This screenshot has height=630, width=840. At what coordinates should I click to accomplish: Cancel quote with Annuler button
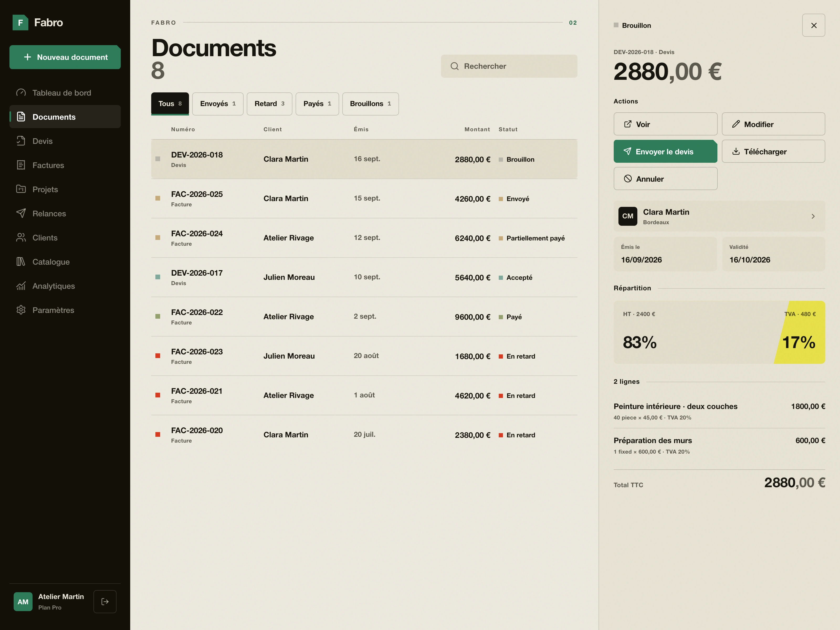pos(665,178)
